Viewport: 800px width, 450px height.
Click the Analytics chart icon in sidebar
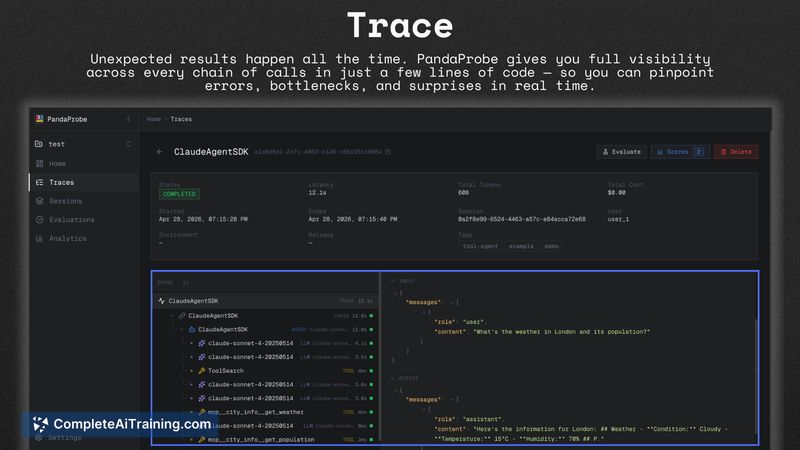click(40, 238)
